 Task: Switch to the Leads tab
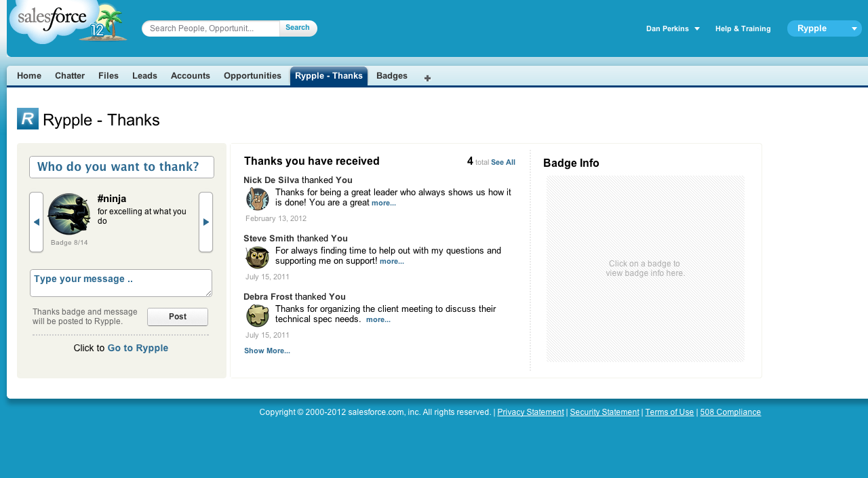coord(144,76)
